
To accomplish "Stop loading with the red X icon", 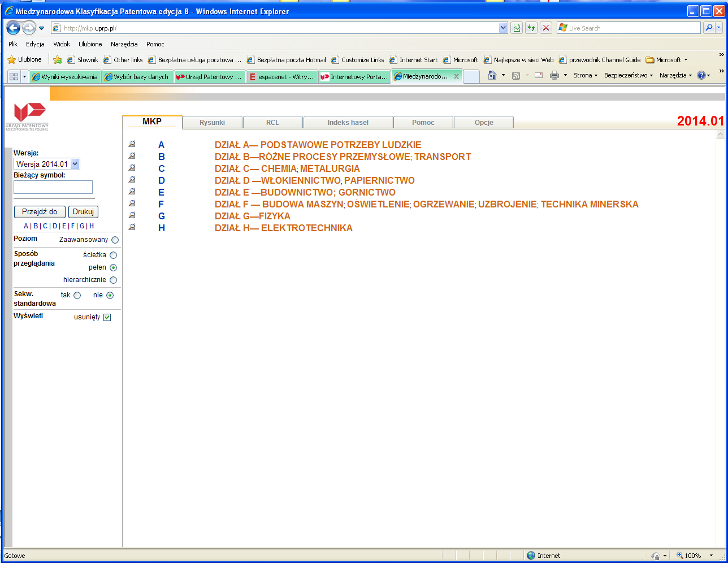I will [545, 28].
